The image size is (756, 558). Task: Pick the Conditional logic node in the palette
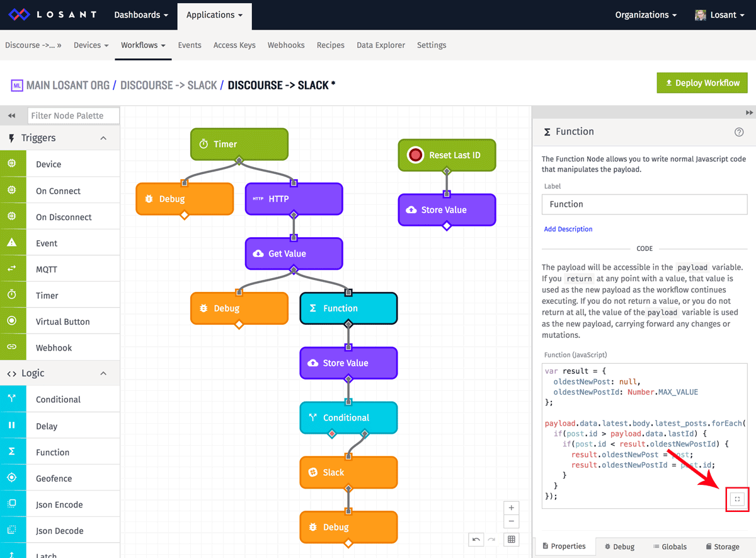[x=60, y=399]
